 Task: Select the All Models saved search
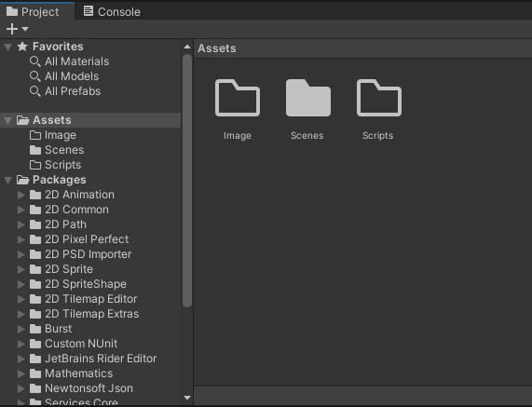point(72,76)
